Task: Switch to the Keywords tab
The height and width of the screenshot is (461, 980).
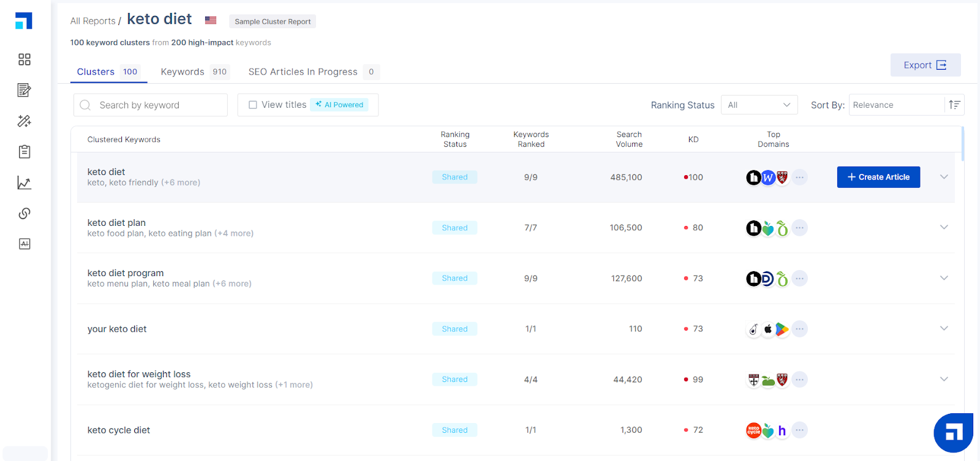Action: pos(183,72)
